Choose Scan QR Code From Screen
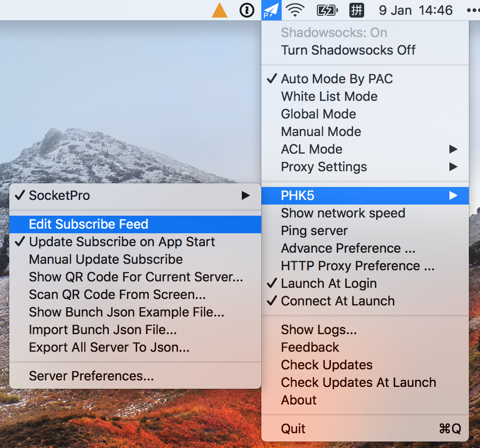Screen dimensions: 480x448 (x=135, y=295)
